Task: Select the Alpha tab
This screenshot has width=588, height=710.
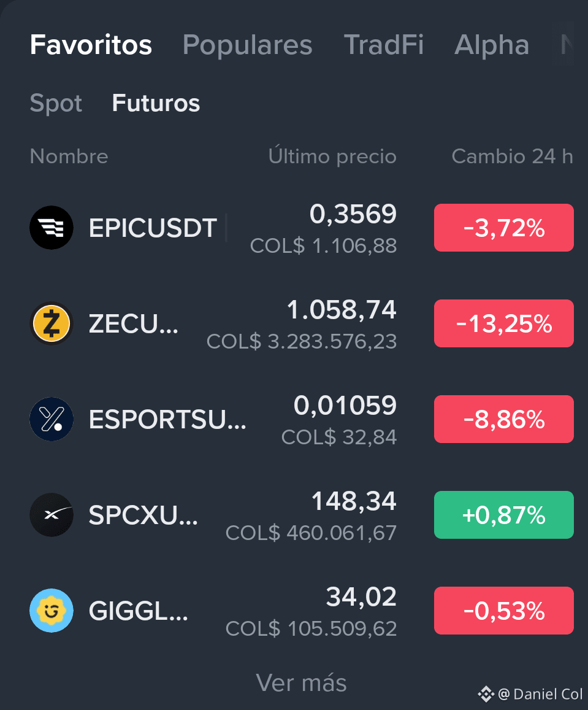Action: tap(492, 45)
